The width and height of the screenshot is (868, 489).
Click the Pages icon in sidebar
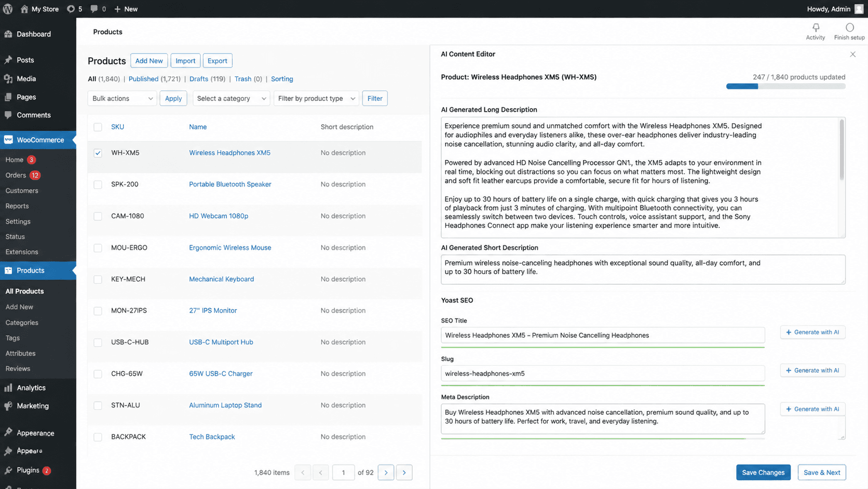[x=8, y=97]
